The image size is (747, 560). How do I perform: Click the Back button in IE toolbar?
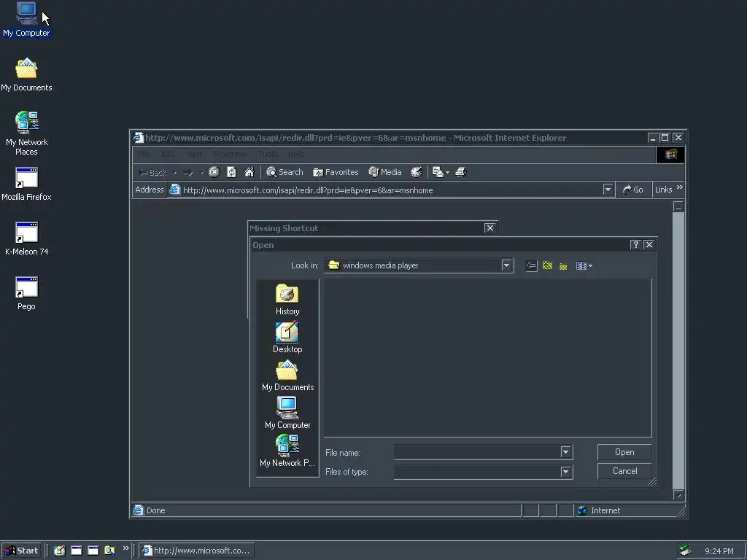152,172
